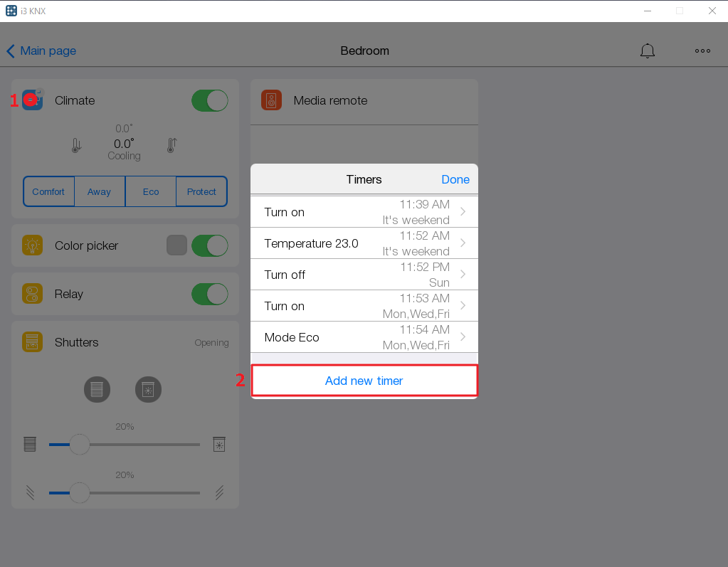Click the Relay device icon

click(31, 294)
